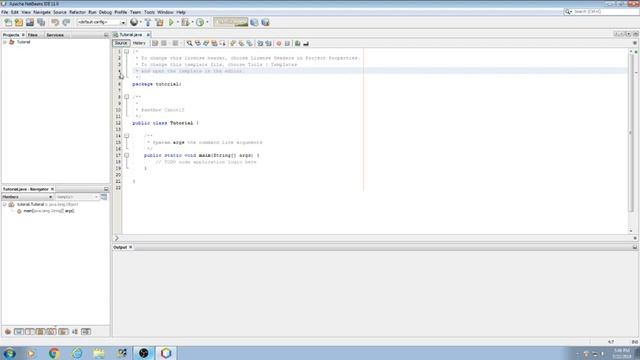Click the Build Project hammer icon
This screenshot has width=640, height=360.
coord(148,22)
